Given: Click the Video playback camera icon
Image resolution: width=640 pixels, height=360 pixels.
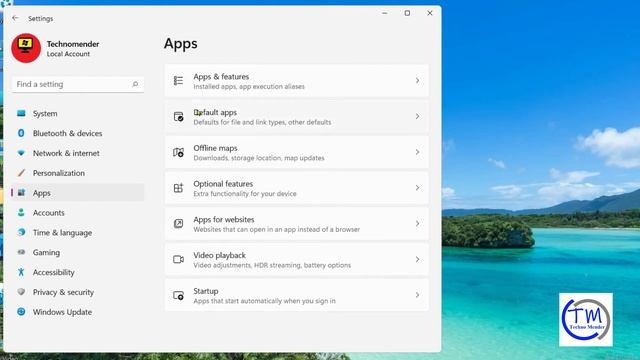Looking at the screenshot, I should point(178,260).
